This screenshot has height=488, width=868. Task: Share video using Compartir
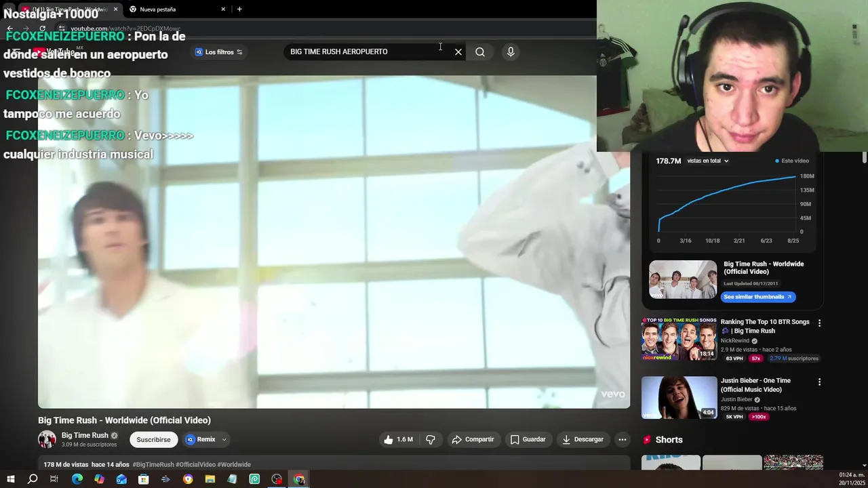(473, 439)
